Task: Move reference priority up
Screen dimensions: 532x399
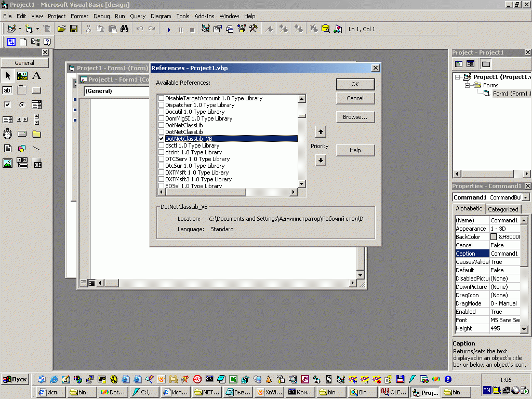Action: pyautogui.click(x=321, y=131)
